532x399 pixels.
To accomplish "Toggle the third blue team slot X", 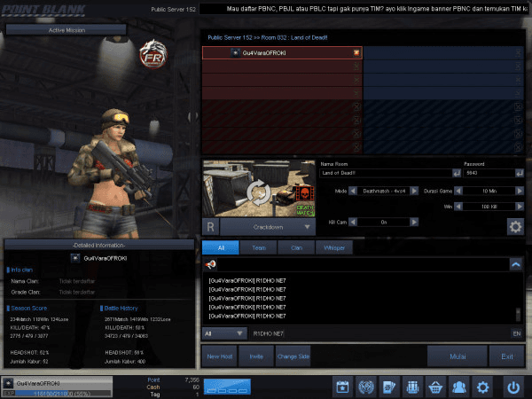I will click(518, 80).
